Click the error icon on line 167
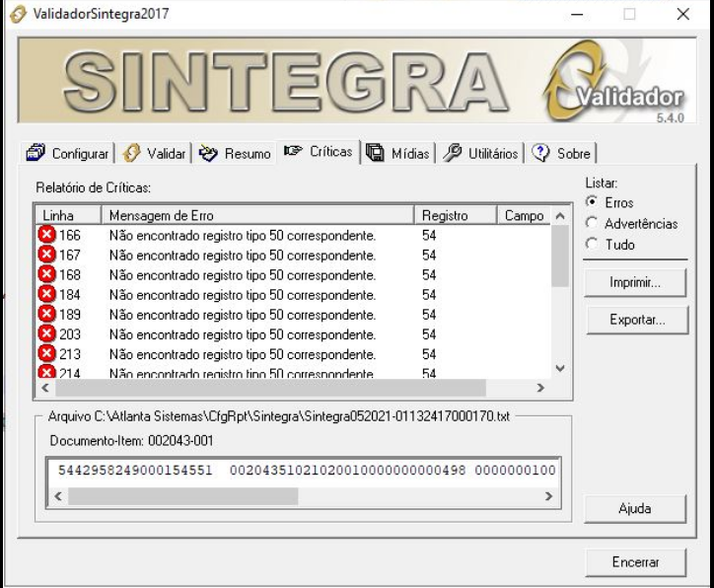The width and height of the screenshot is (714, 588). 46,255
